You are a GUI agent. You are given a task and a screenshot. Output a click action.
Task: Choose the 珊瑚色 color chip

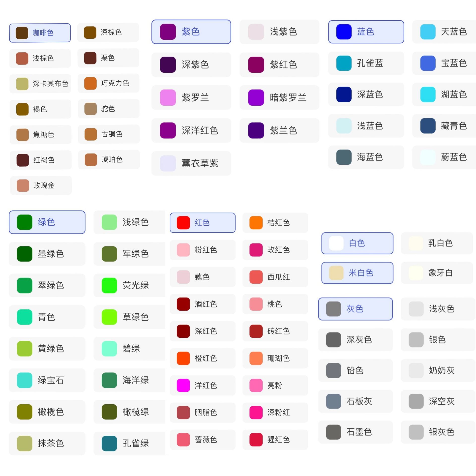click(x=275, y=358)
